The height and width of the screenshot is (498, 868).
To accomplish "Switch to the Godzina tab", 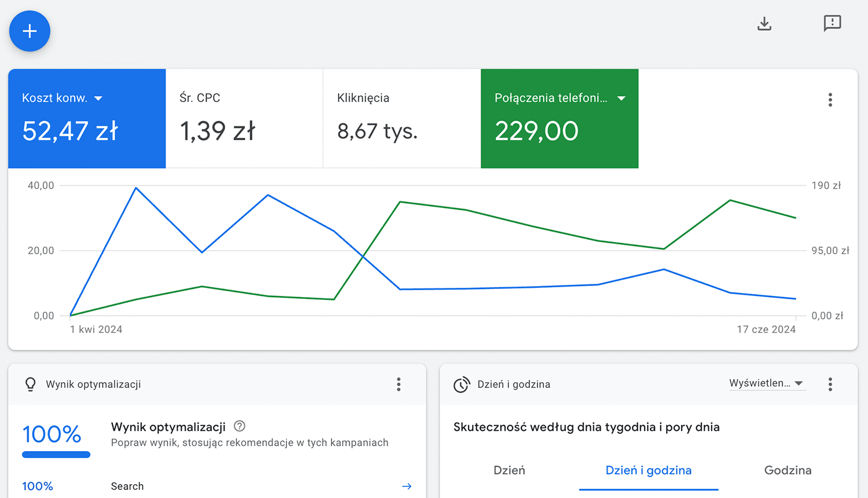I will [x=788, y=470].
